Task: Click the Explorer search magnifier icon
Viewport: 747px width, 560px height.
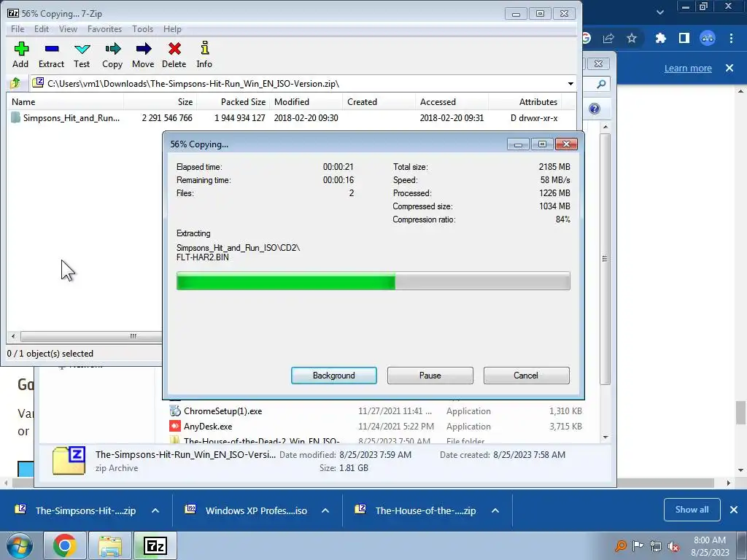Action: pos(601,85)
